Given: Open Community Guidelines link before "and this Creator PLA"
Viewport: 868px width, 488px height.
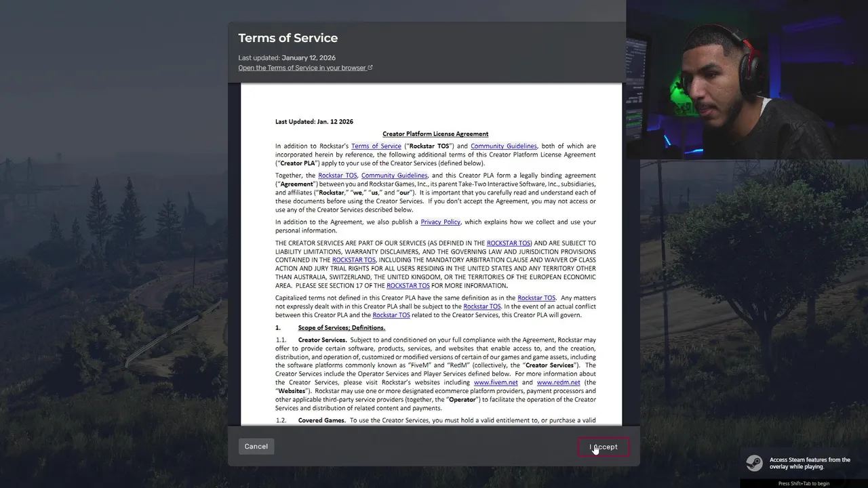Looking at the screenshot, I should [x=394, y=176].
